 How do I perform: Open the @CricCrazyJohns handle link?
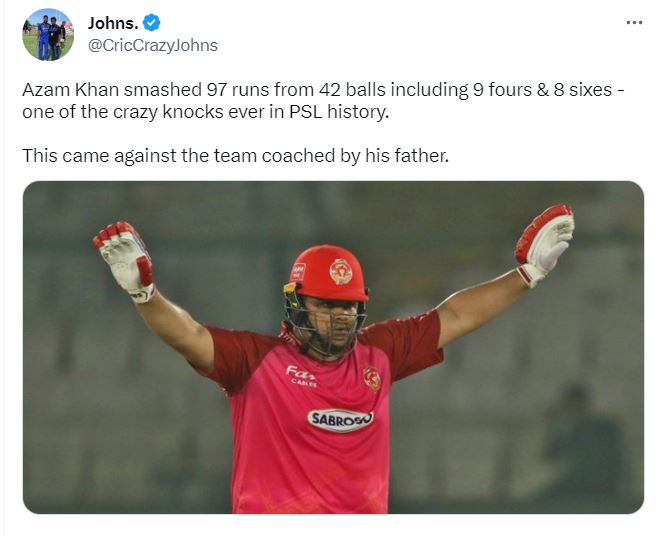153,45
